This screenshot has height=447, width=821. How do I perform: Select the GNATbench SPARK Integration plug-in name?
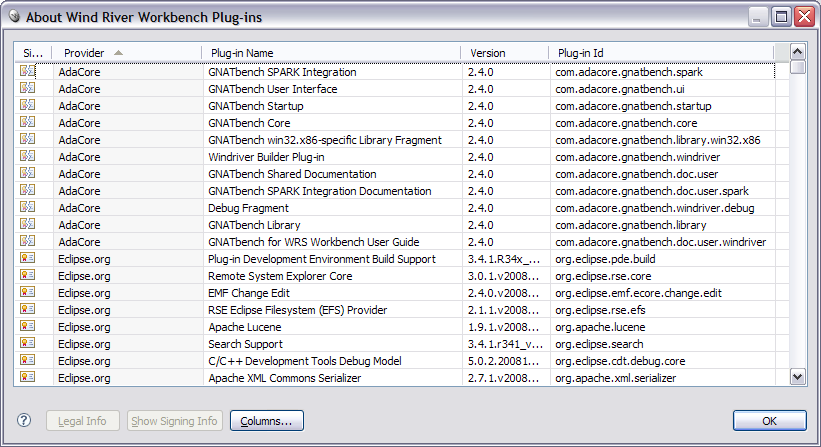(x=282, y=72)
